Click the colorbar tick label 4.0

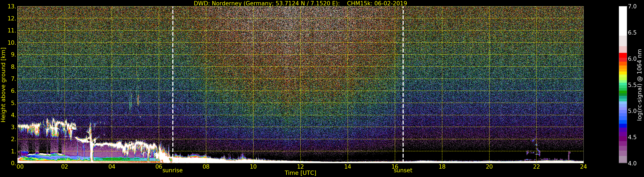click(632, 163)
